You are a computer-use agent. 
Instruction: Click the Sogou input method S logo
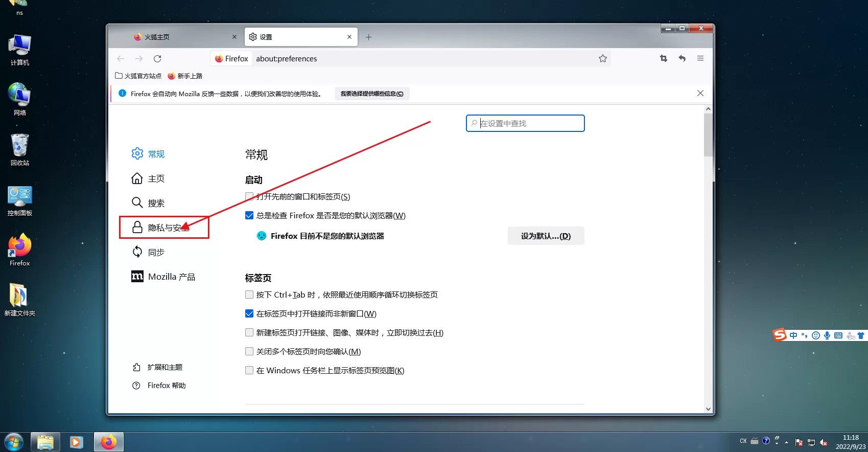pos(780,335)
